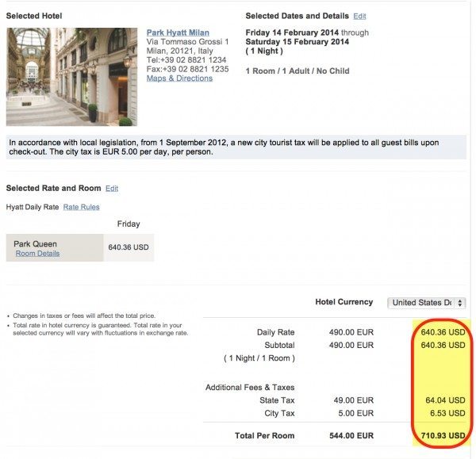Click the currency dropdown stepper arrows

(x=460, y=303)
